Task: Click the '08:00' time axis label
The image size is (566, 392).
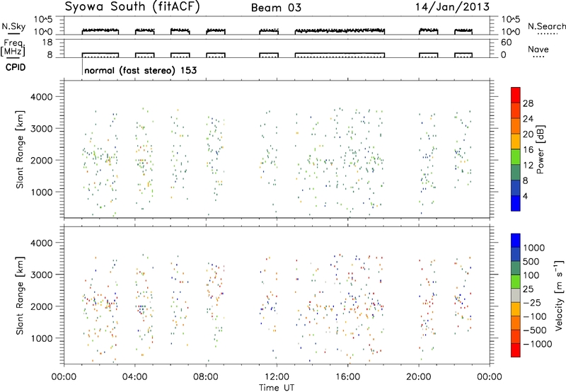Action: 206,377
